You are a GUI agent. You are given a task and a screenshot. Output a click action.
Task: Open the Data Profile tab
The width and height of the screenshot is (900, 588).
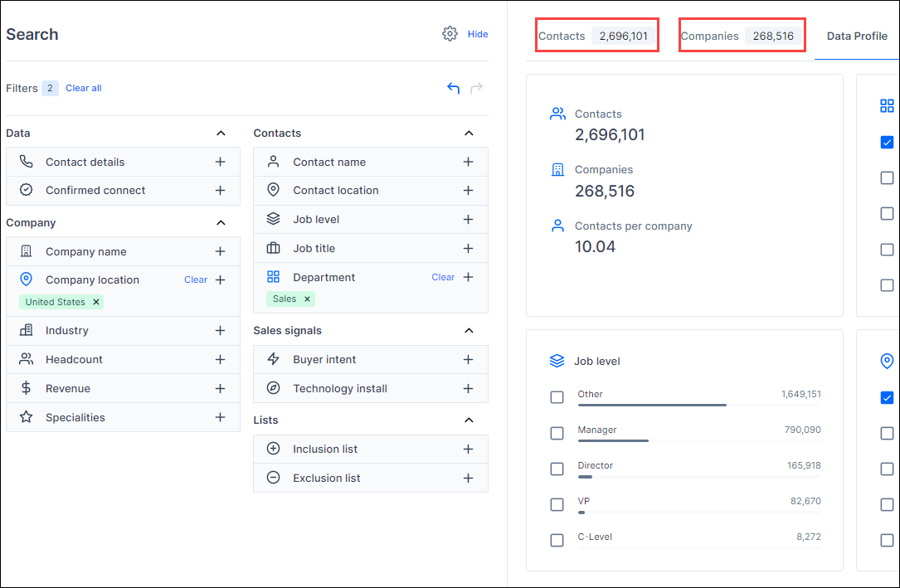tap(856, 36)
